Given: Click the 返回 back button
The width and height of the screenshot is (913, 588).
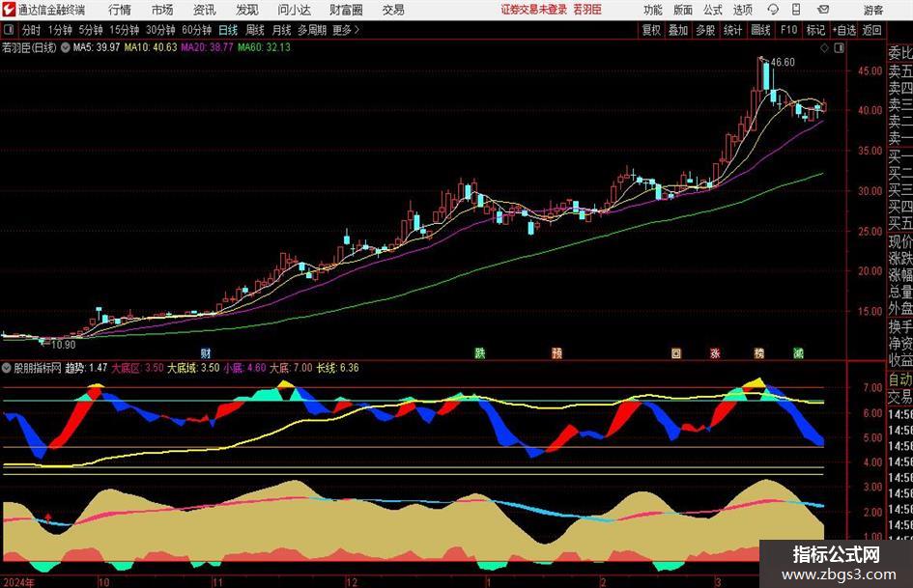Looking at the screenshot, I should tap(871, 30).
